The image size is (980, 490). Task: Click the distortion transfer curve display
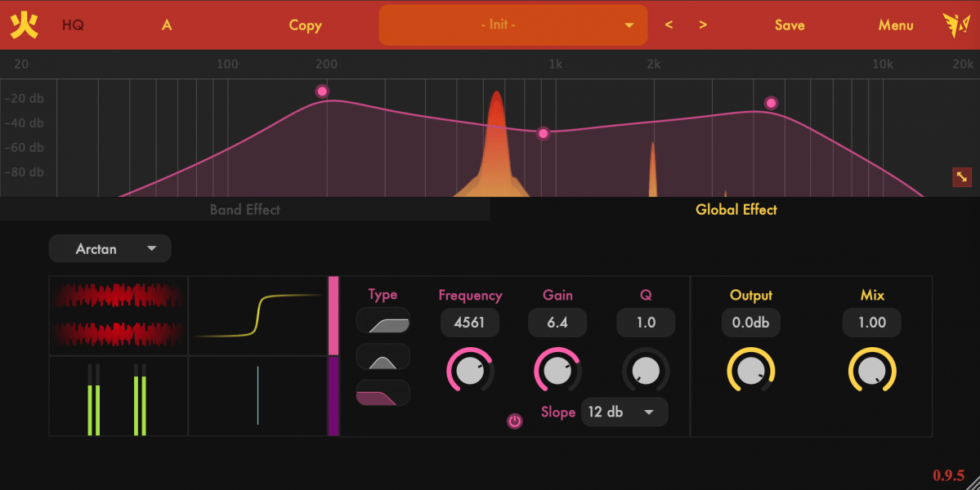[257, 316]
